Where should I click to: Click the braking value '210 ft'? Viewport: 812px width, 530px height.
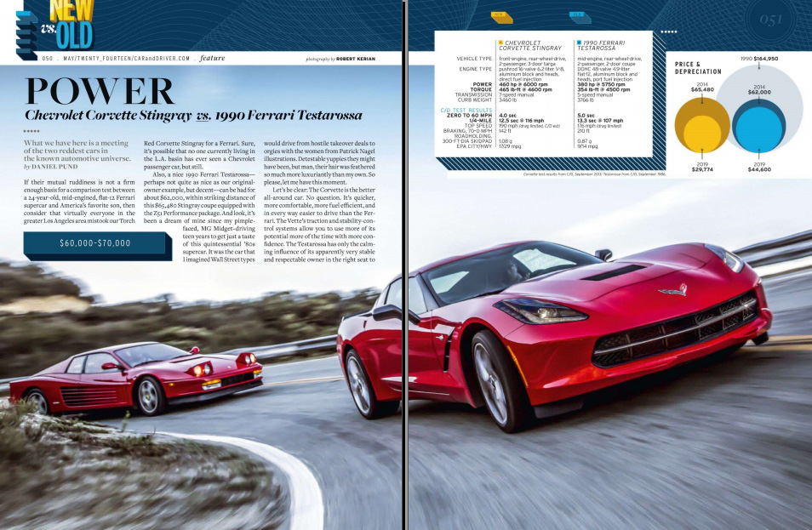[x=584, y=131]
